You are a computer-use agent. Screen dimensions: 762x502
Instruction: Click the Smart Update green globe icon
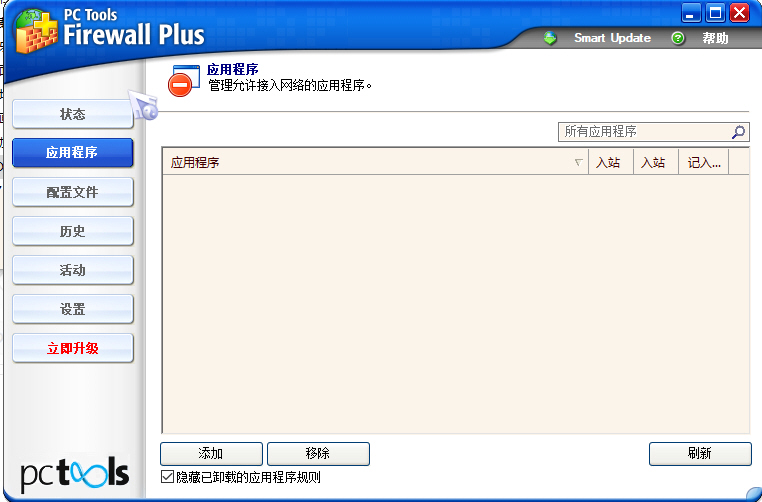click(550, 38)
